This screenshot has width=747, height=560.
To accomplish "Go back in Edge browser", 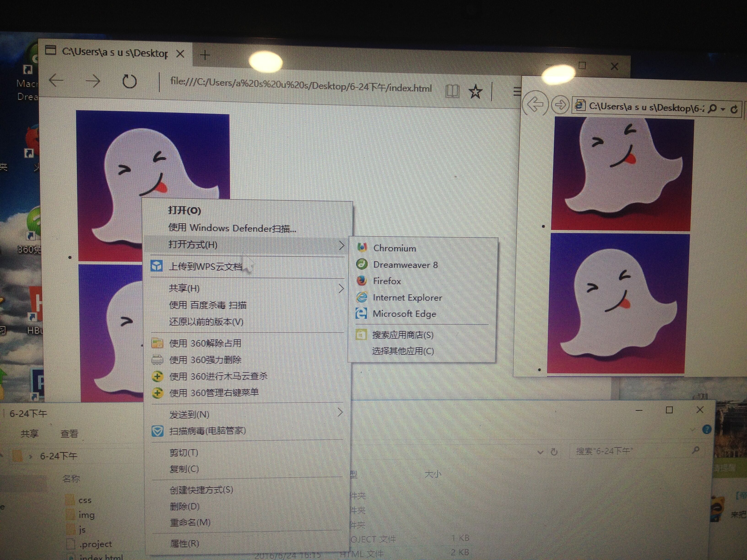I will (56, 80).
